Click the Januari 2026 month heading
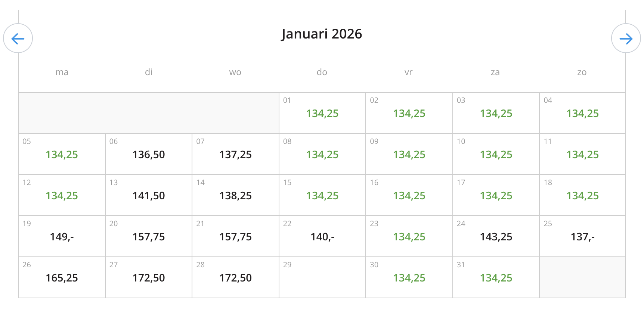 (x=322, y=34)
